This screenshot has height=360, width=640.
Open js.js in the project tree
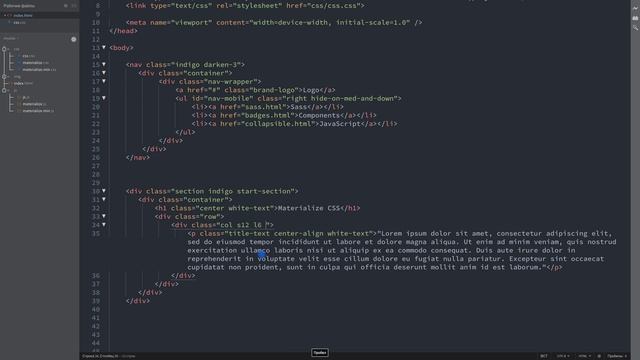(x=26, y=97)
